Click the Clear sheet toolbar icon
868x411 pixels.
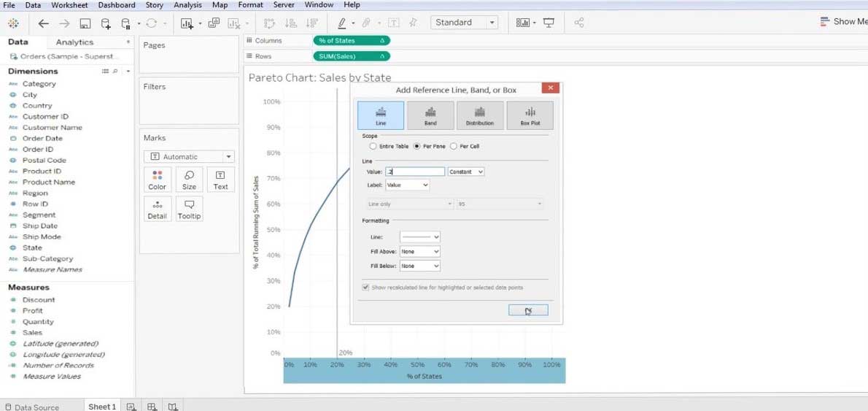tap(234, 23)
